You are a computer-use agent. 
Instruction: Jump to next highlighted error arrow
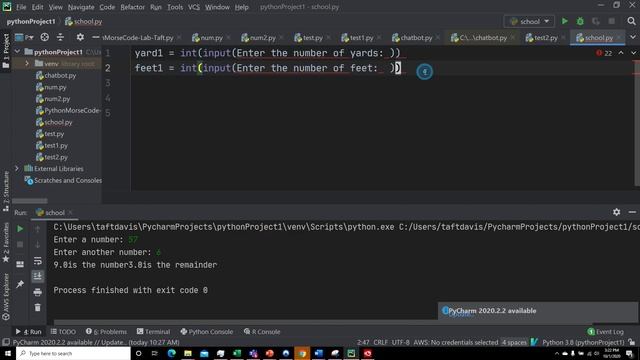[x=633, y=53]
